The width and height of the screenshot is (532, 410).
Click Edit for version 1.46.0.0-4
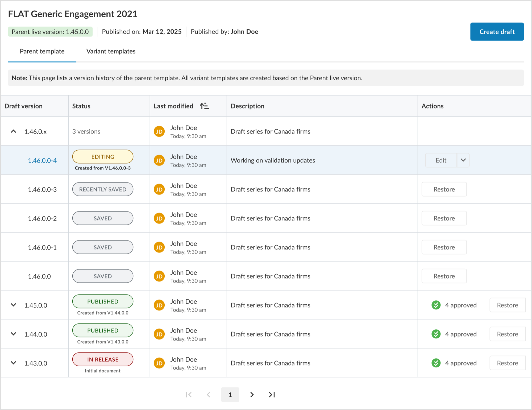click(441, 160)
